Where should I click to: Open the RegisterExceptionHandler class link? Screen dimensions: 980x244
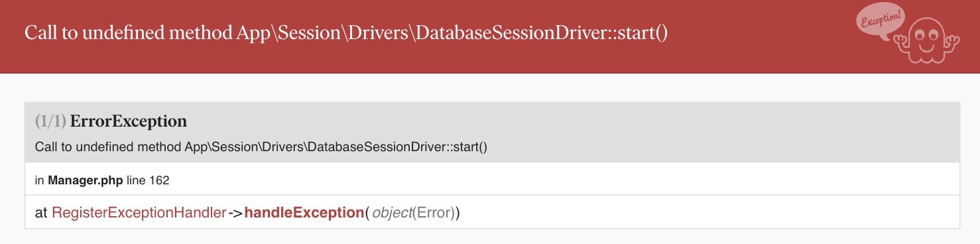pyautogui.click(x=139, y=213)
